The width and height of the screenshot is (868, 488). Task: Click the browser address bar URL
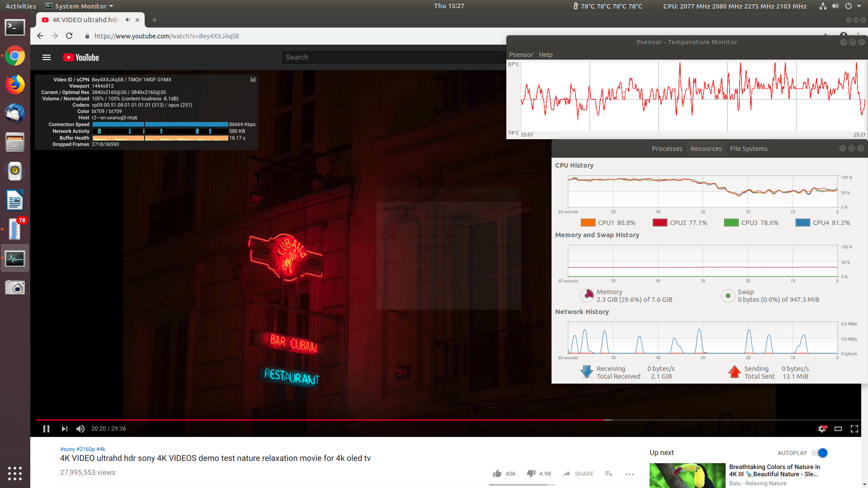[167, 36]
